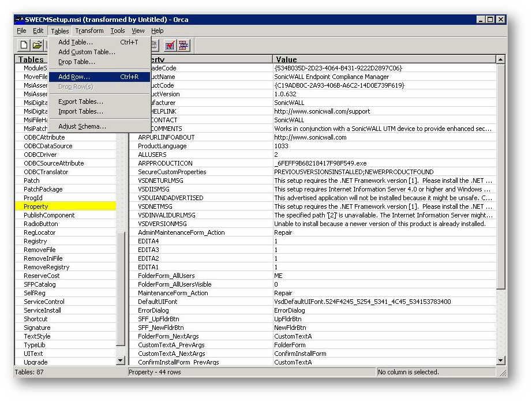Select the Registry table in list

[35, 241]
